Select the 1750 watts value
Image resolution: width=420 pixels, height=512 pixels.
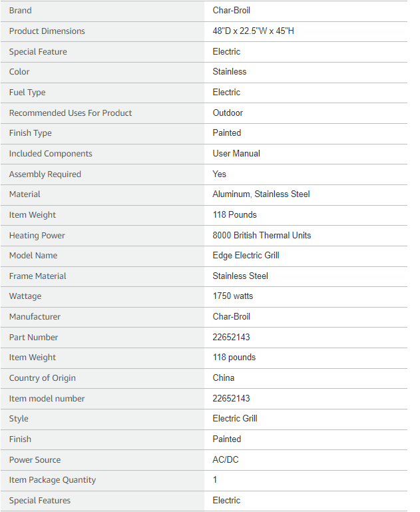[233, 296]
